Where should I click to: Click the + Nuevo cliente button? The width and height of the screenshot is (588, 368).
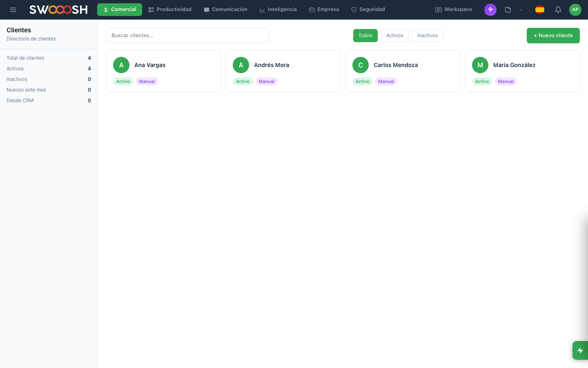tap(553, 36)
